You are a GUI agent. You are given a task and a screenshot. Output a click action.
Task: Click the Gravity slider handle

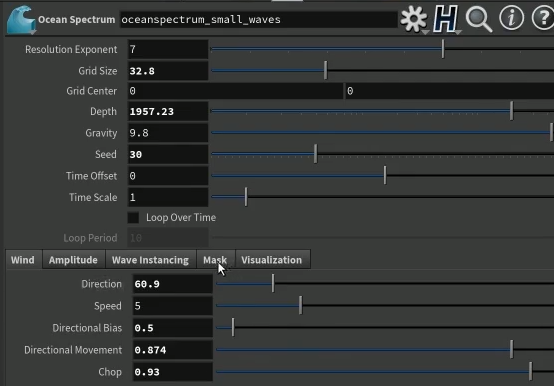tap(551, 132)
